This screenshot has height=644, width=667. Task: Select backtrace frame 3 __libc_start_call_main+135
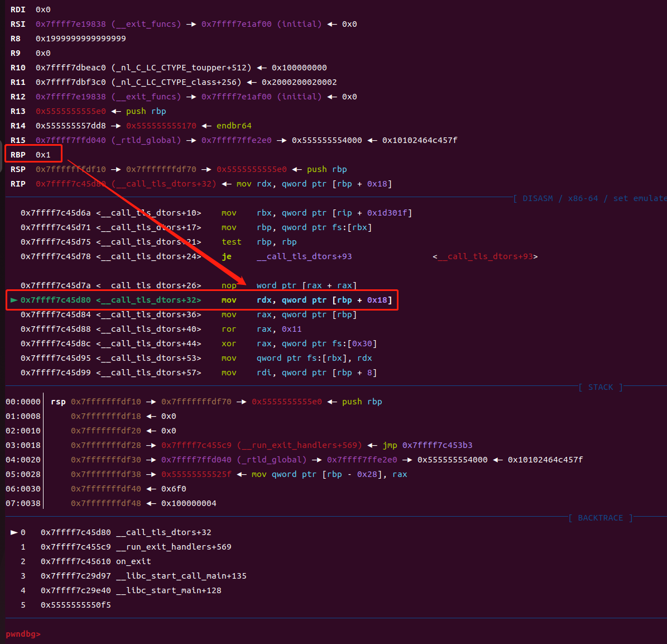tap(133, 576)
